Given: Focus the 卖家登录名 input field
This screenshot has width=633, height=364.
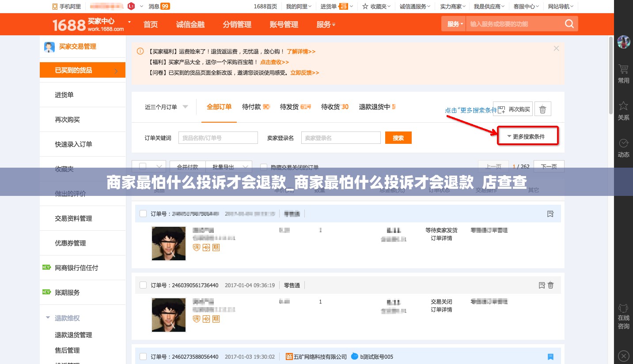Looking at the screenshot, I should pos(341,138).
